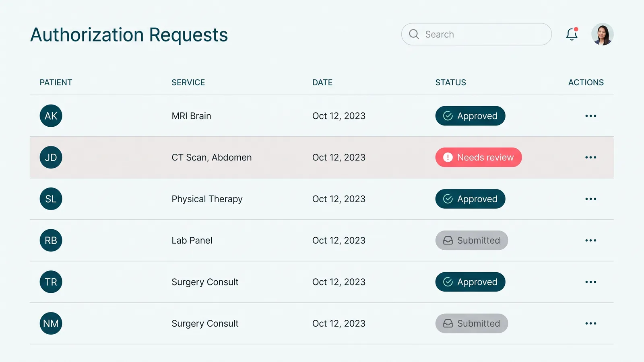Click the date in the SL row
Image resolution: width=644 pixels, height=362 pixels.
coord(339,199)
